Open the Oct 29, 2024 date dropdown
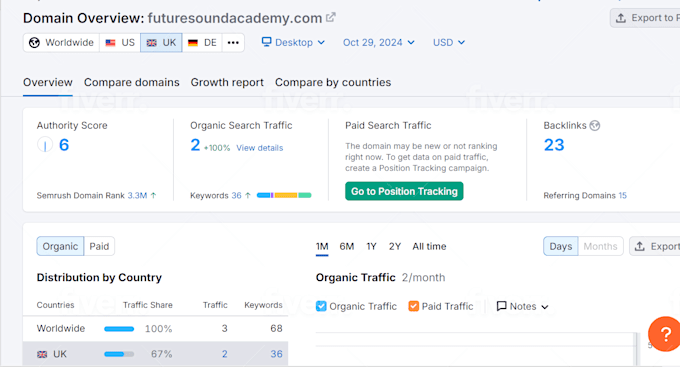 pyautogui.click(x=379, y=43)
